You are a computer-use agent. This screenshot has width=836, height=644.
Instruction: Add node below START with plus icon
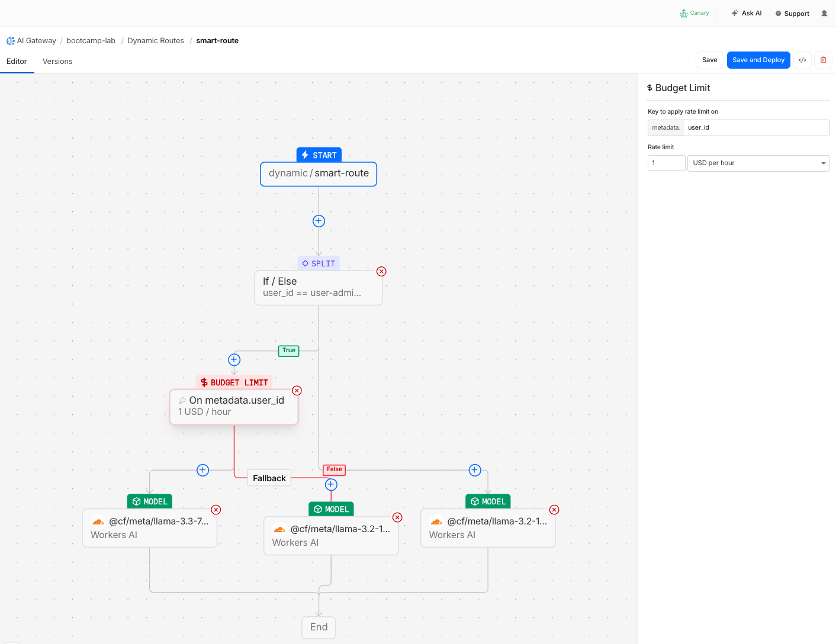[319, 221]
